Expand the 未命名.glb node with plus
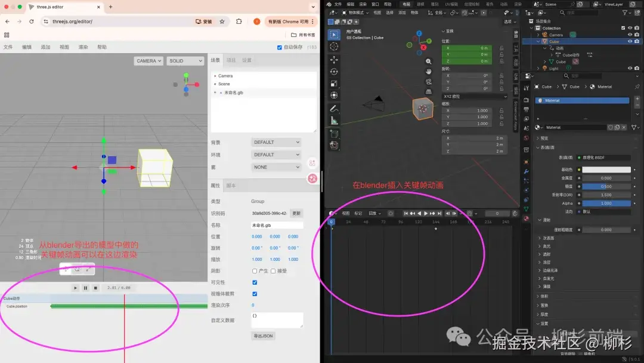Viewport: 644px width, 363px height. tap(215, 93)
